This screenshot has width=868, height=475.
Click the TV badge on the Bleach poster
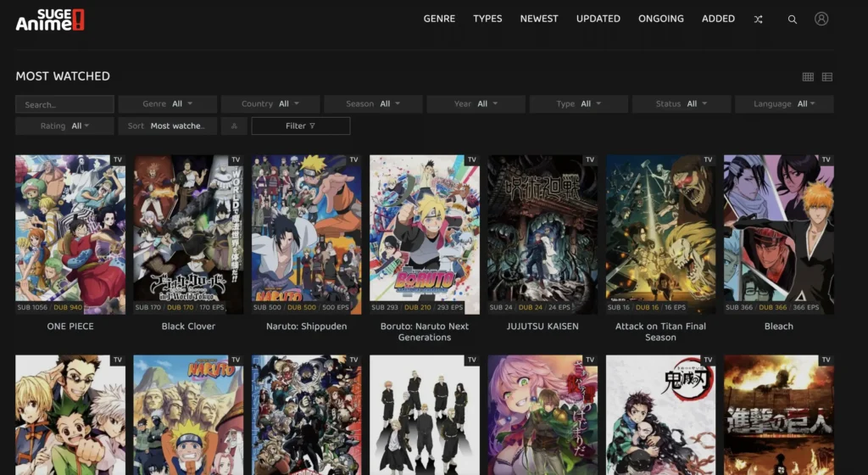point(826,159)
